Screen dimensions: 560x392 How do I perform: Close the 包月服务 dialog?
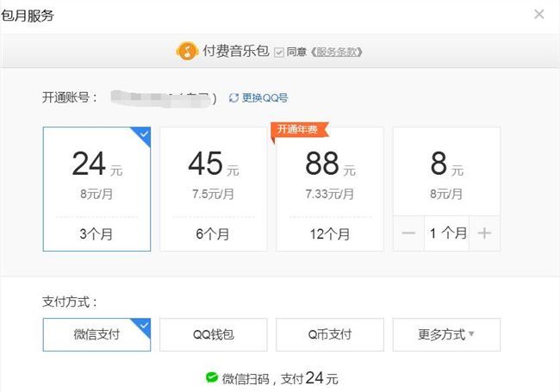tap(539, 15)
